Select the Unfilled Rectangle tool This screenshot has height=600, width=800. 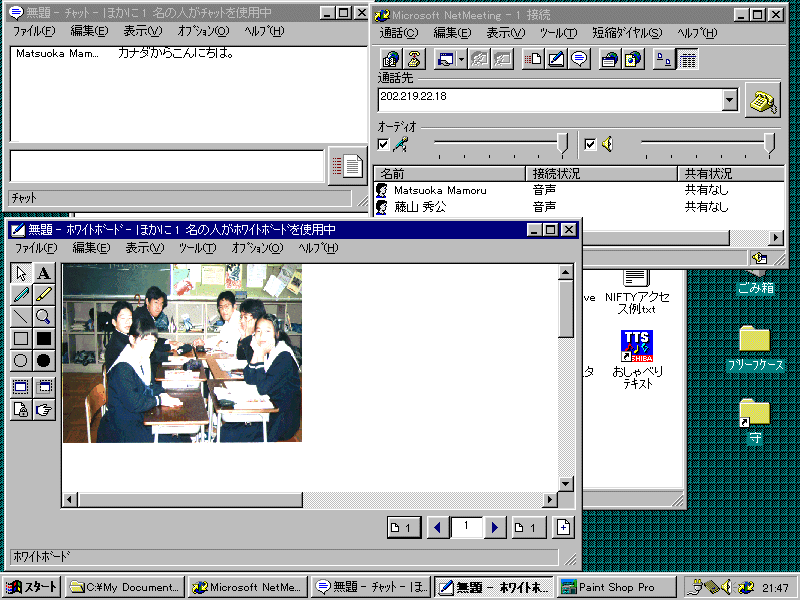click(21, 338)
